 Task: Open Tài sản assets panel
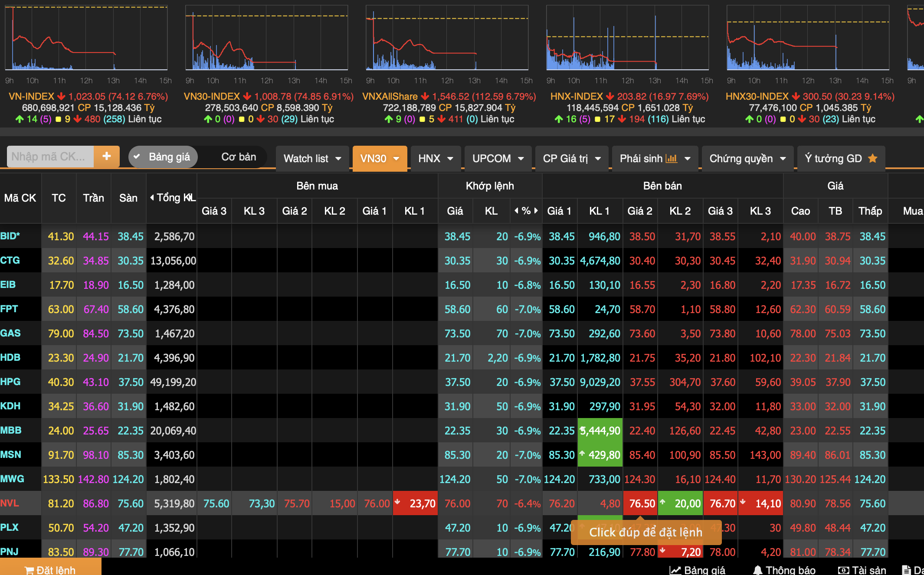pos(862,570)
